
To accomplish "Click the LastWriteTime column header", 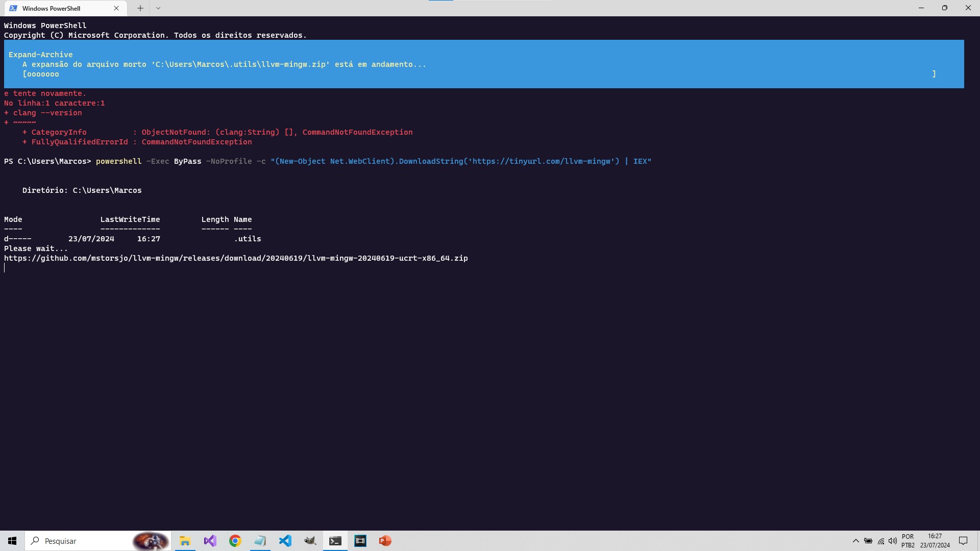I will [x=130, y=219].
